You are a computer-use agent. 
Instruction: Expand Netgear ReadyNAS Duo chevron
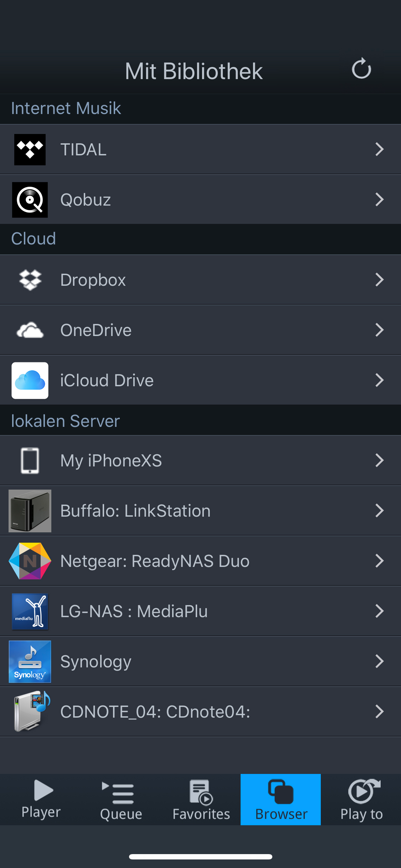[x=380, y=561]
